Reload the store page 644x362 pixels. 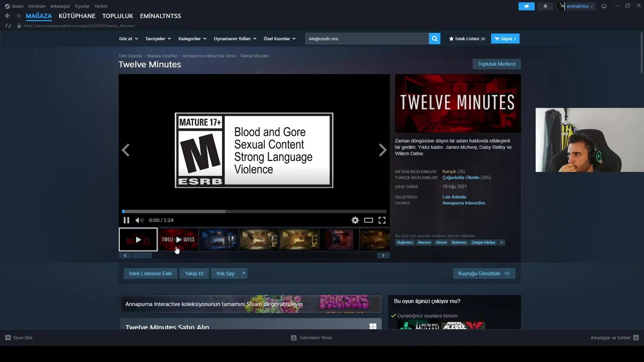8,26
